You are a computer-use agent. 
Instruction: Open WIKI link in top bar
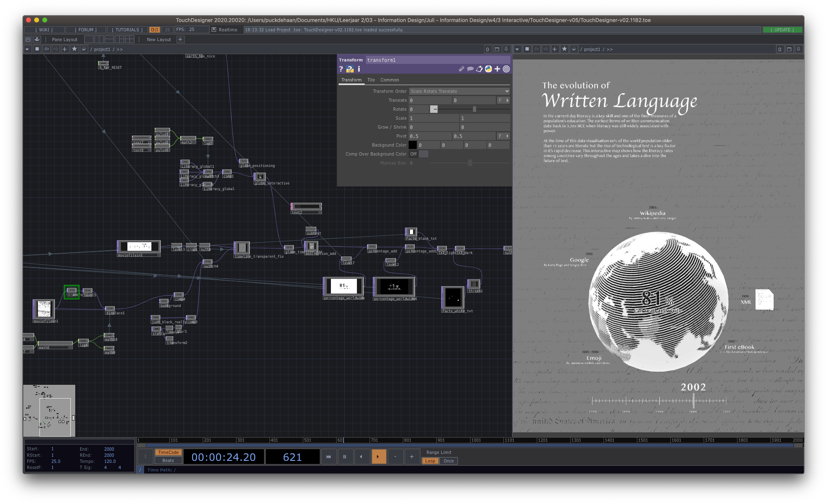point(44,30)
